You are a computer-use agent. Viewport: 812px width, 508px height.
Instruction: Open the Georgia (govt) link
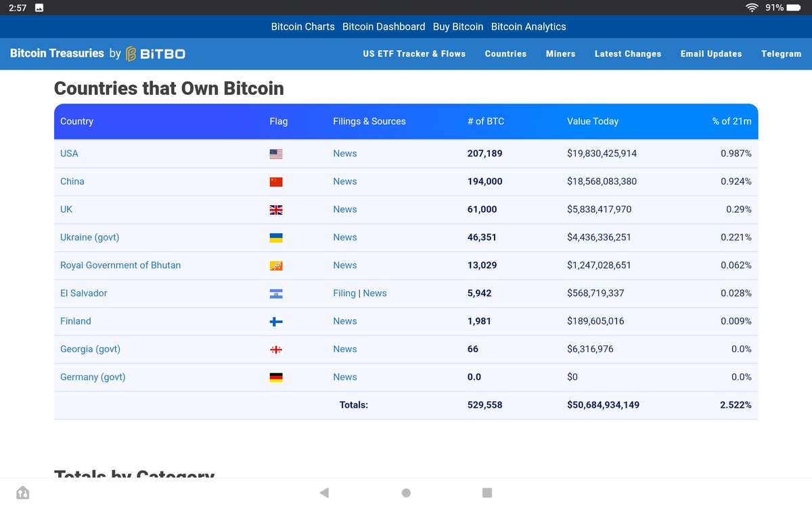(90, 350)
